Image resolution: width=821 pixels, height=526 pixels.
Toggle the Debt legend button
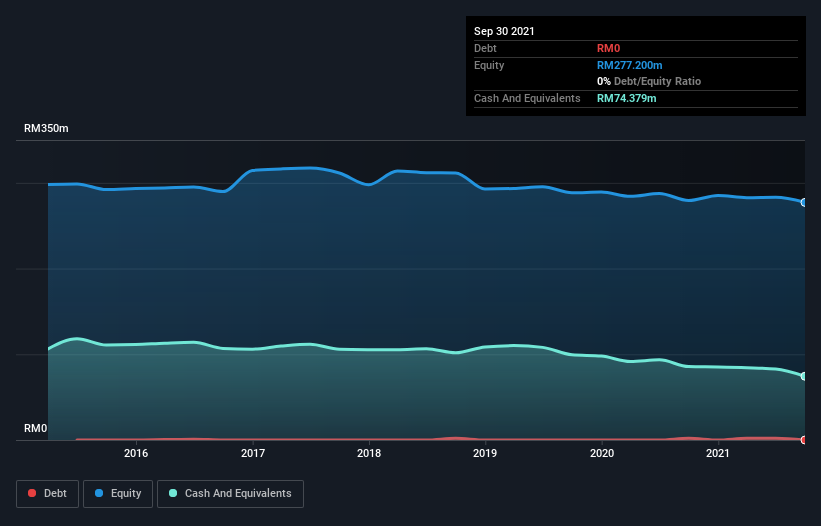click(47, 494)
